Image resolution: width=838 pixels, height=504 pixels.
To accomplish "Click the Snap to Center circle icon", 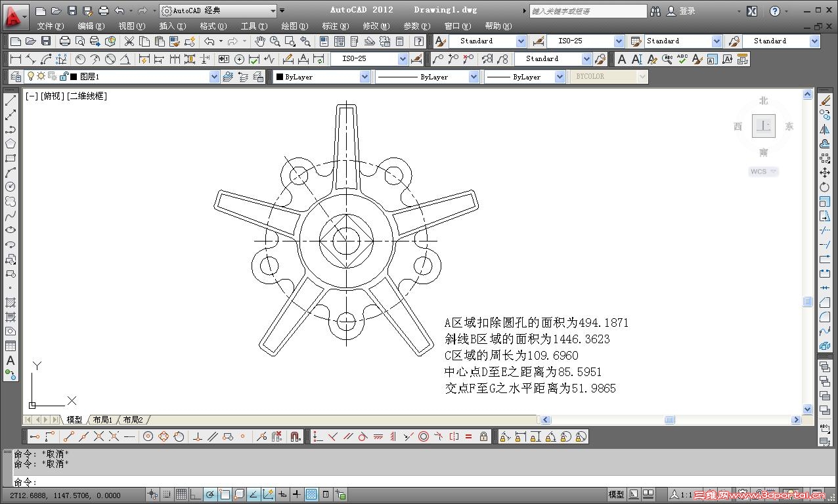I will click(x=148, y=436).
